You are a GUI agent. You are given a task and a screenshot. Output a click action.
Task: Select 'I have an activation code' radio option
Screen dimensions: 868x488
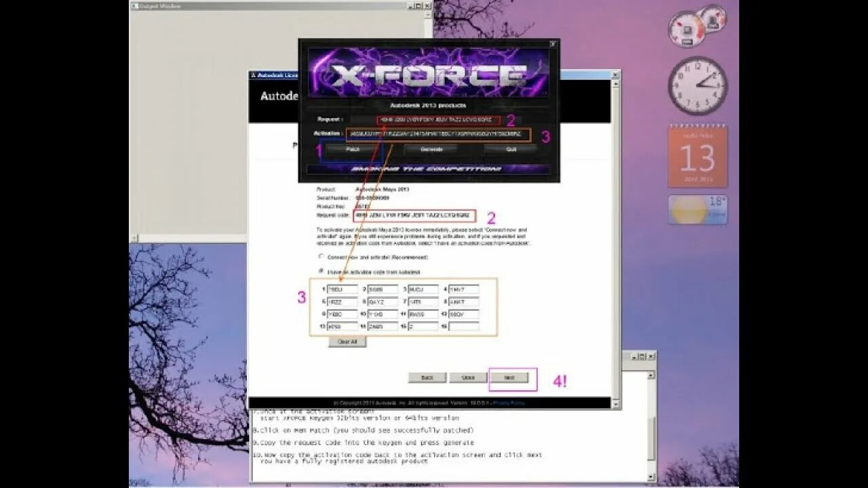click(x=321, y=270)
